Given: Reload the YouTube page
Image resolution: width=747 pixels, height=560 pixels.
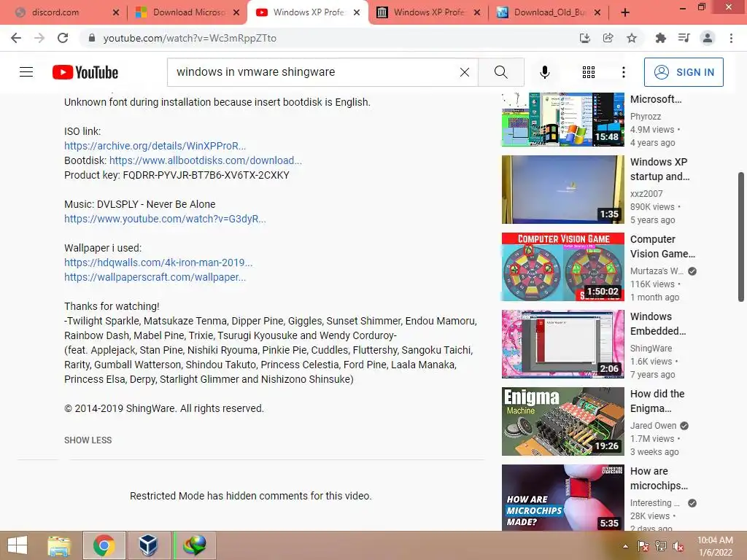Looking at the screenshot, I should point(63,38).
